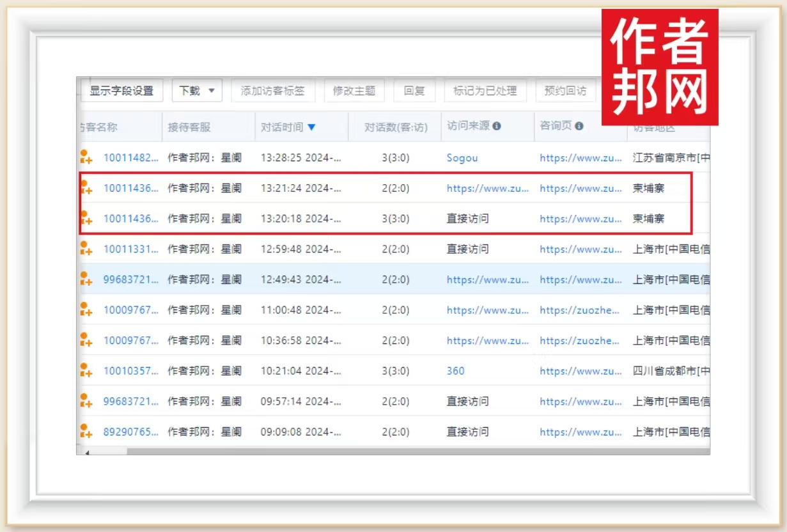Click the visitor icon in the 13:21:24 row
This screenshot has height=532, width=787.
point(85,188)
